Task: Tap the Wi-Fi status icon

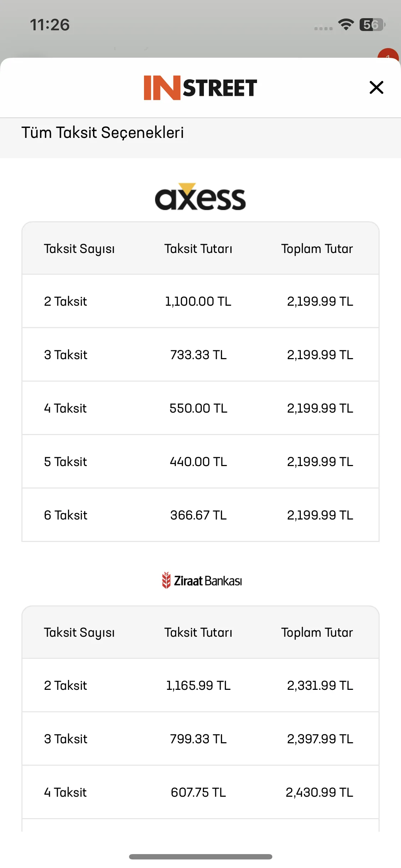Action: coord(346,25)
